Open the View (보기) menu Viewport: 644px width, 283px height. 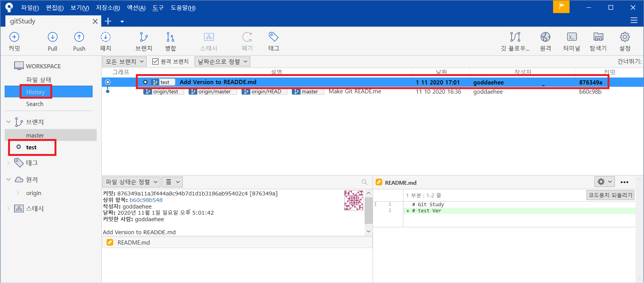point(80,8)
